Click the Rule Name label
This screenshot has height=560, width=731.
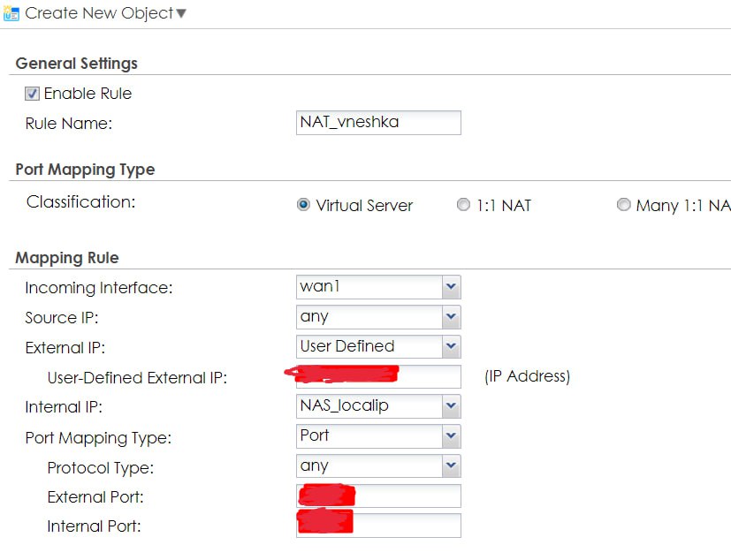click(x=69, y=124)
